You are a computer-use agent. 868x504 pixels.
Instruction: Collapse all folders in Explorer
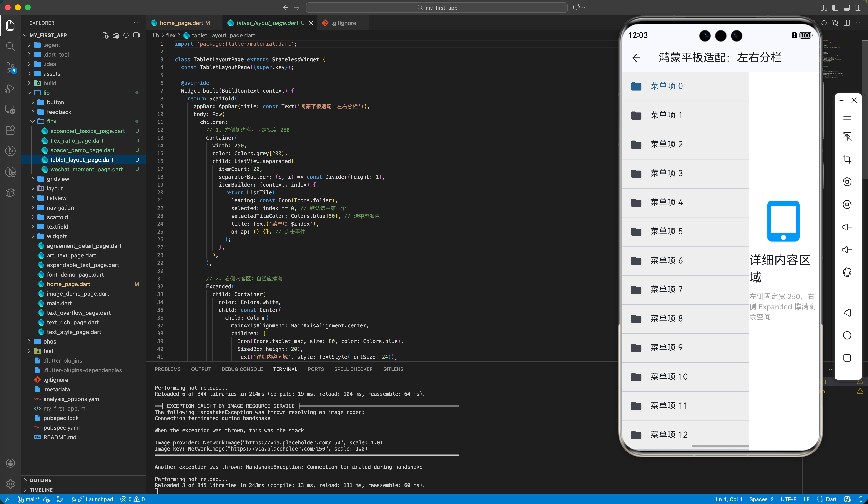coord(136,35)
